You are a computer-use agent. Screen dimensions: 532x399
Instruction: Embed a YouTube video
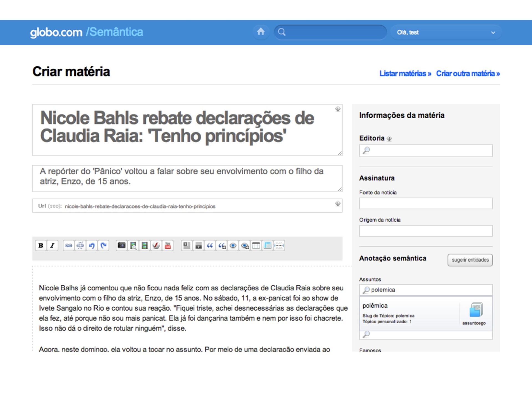pos(168,245)
